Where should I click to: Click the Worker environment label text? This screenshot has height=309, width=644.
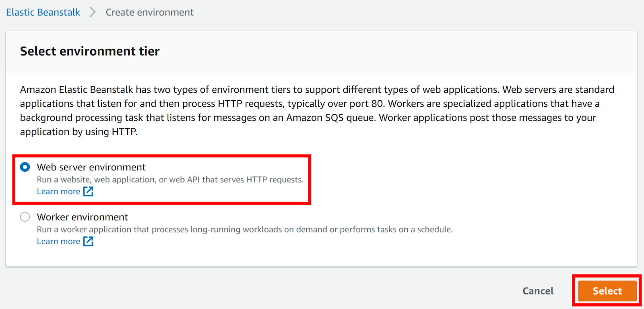tap(82, 217)
